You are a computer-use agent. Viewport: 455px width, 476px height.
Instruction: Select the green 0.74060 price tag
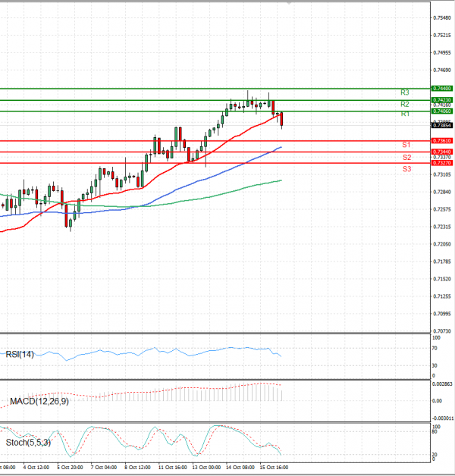(442, 111)
